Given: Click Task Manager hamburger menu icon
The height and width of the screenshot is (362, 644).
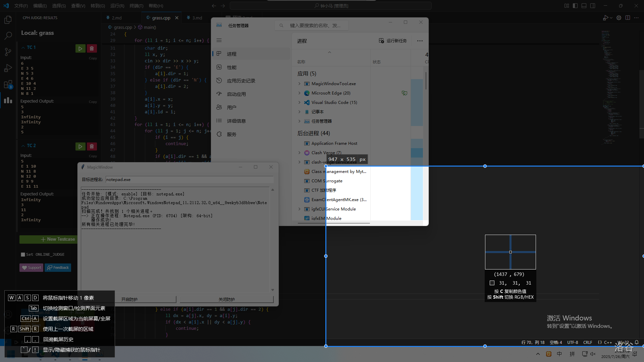Looking at the screenshot, I should click(x=219, y=40).
